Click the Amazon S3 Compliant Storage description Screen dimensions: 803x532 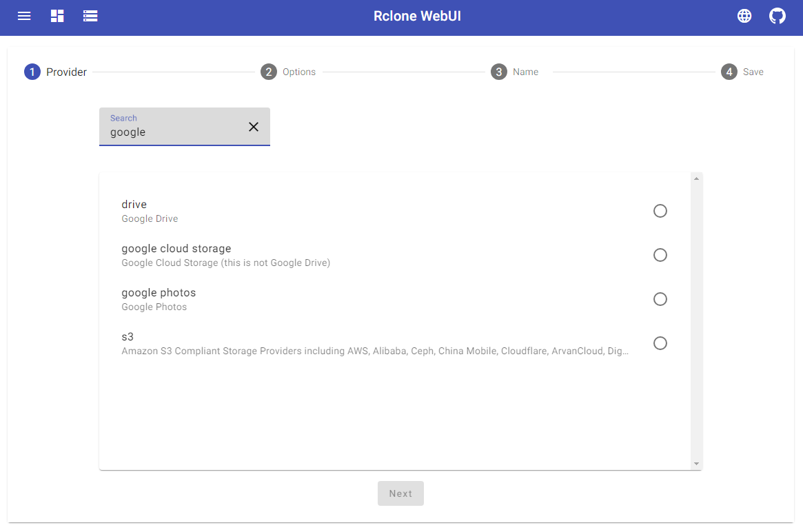pyautogui.click(x=375, y=351)
